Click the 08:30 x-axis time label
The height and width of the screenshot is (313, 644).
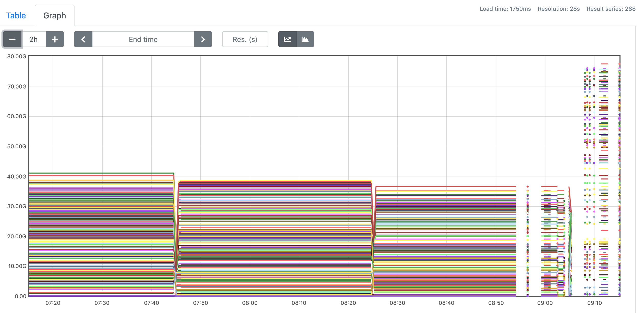[x=397, y=303]
